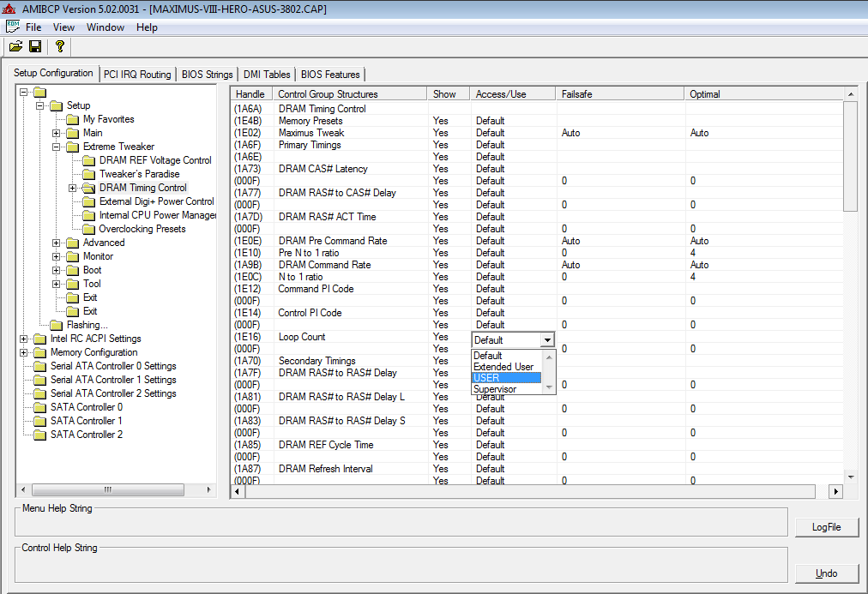Image resolution: width=868 pixels, height=594 pixels.
Task: Choose Supervisor from the access dropdown
Action: pos(506,389)
